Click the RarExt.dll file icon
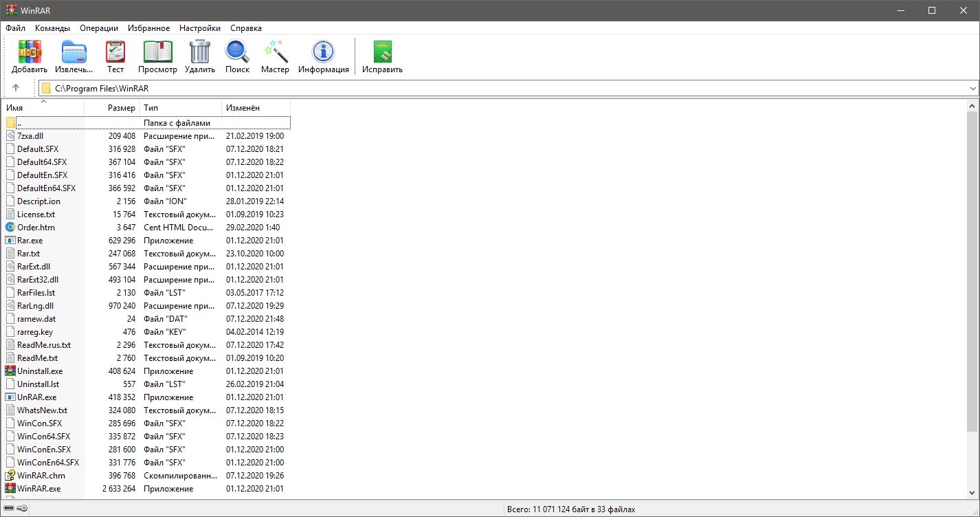The height and width of the screenshot is (517, 980). pos(10,266)
